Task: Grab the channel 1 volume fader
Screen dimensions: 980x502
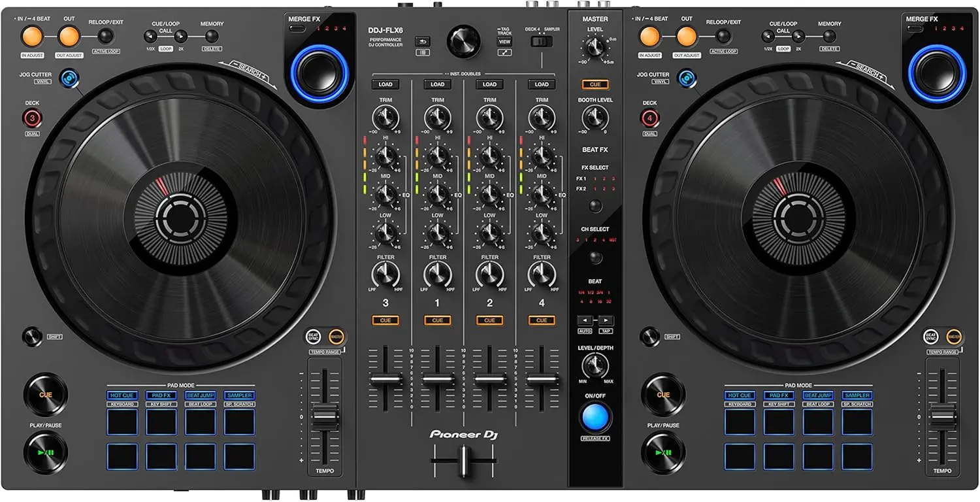Action: coord(438,379)
